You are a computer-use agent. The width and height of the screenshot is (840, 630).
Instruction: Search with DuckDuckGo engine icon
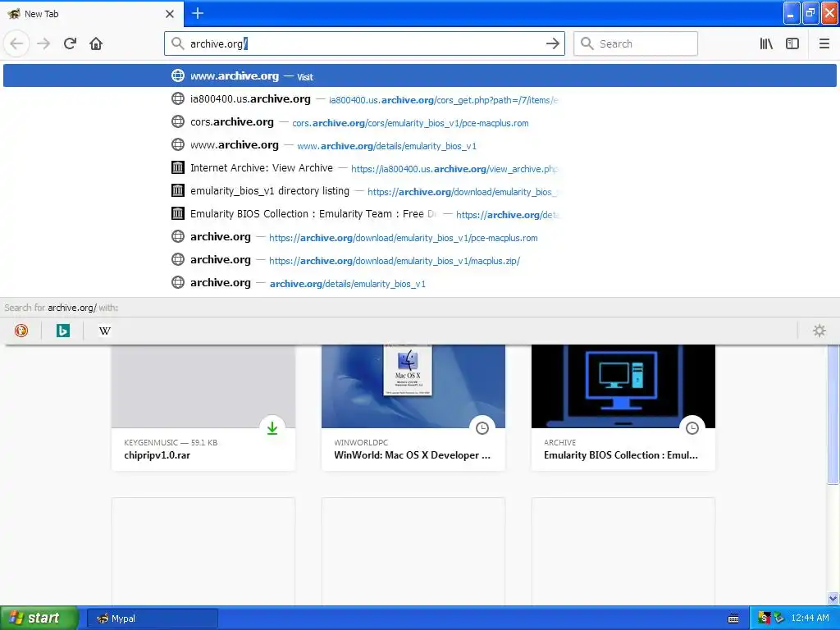coord(21,331)
